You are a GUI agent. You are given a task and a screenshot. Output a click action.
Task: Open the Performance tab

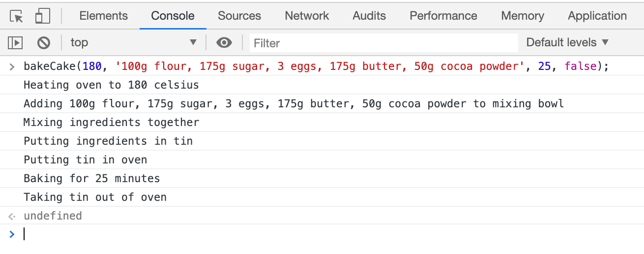(443, 16)
